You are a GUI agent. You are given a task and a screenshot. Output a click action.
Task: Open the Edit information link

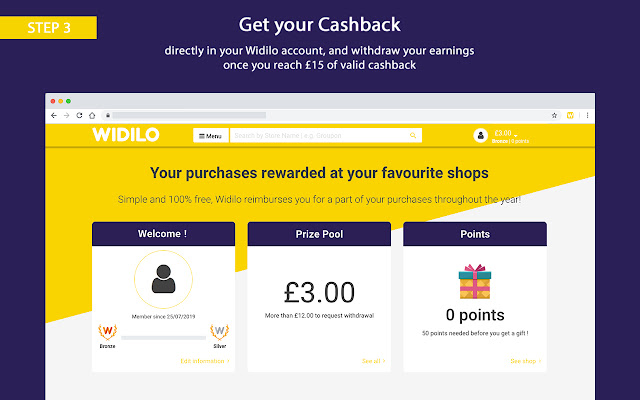[x=204, y=360]
